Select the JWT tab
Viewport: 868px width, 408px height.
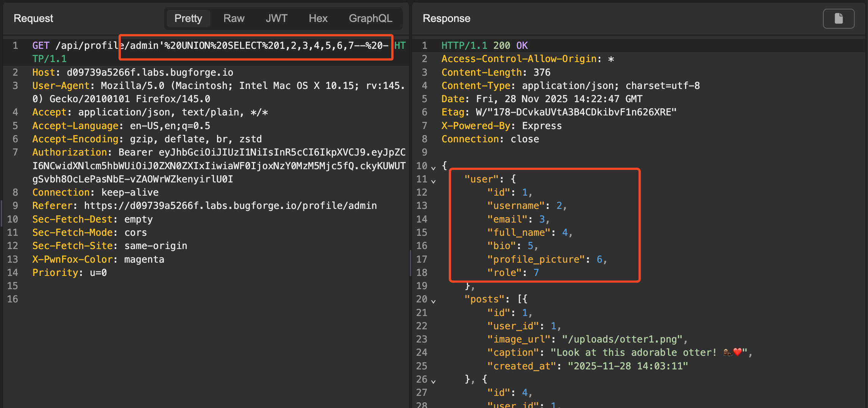pyautogui.click(x=276, y=19)
